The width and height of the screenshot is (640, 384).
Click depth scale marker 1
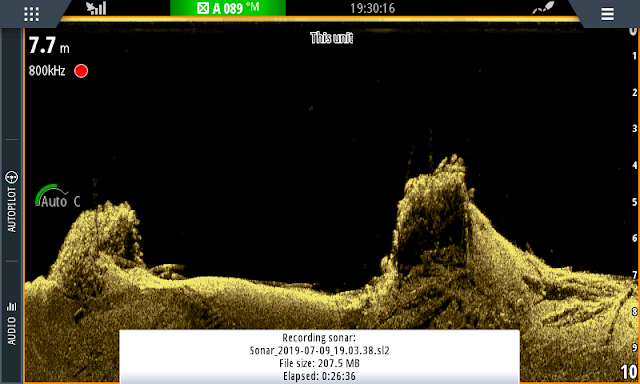click(x=634, y=56)
